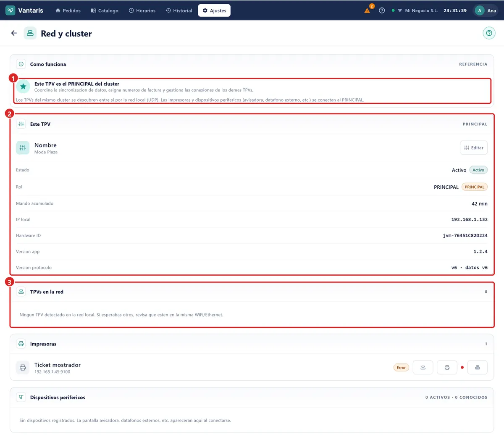Click the 0 ACTIVOS · 0 CONOCIDOS counter
The width and height of the screenshot is (504, 440).
pos(457,397)
